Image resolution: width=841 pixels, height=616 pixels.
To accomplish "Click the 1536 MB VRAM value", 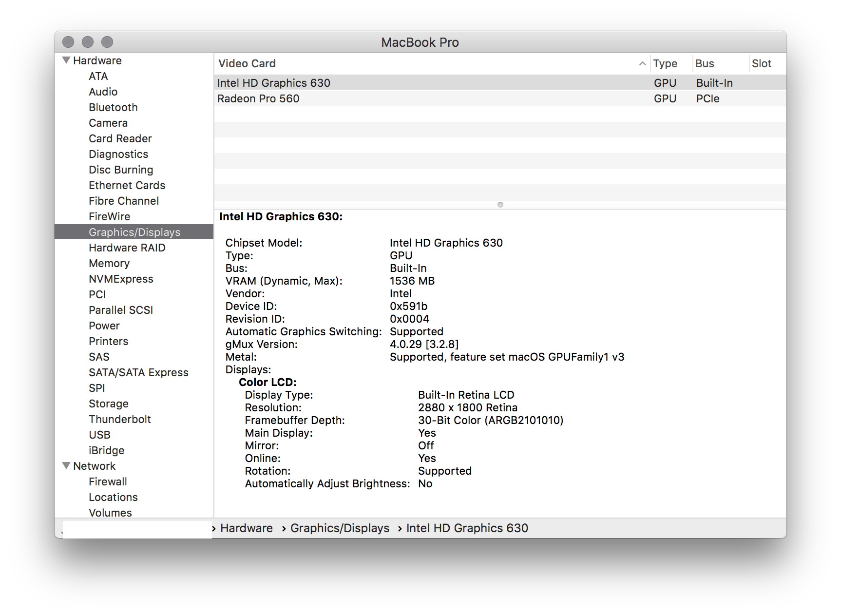I will 412,281.
